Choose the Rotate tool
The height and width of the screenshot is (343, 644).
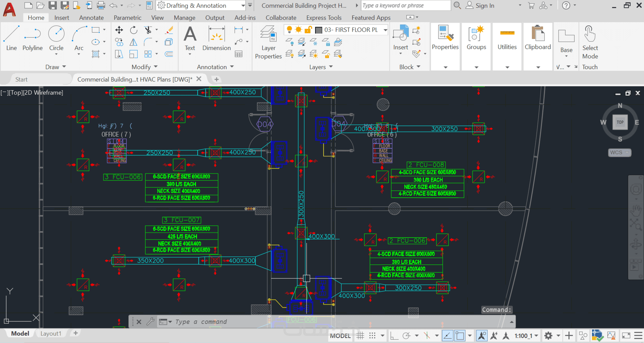tap(134, 30)
